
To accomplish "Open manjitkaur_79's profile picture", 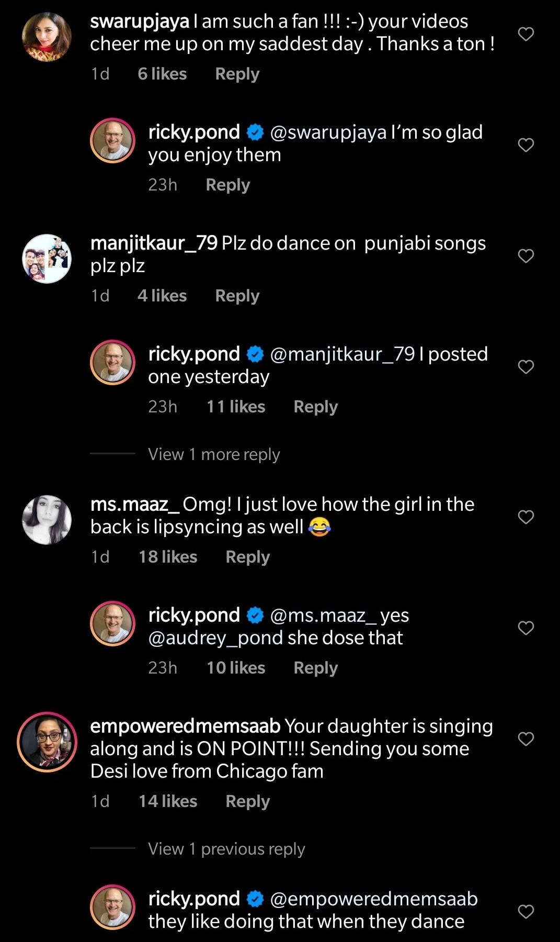I will (47, 259).
